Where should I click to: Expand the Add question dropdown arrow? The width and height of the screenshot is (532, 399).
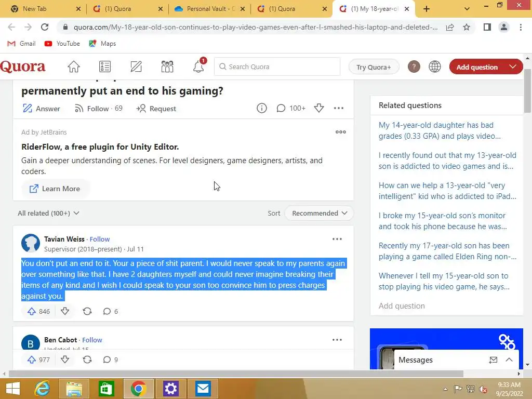(x=513, y=67)
